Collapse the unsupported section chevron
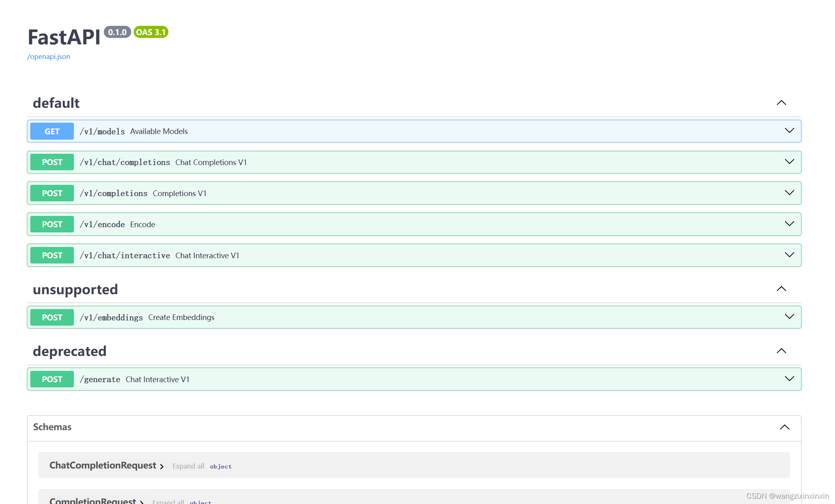The height and width of the screenshot is (504, 835). click(x=781, y=289)
